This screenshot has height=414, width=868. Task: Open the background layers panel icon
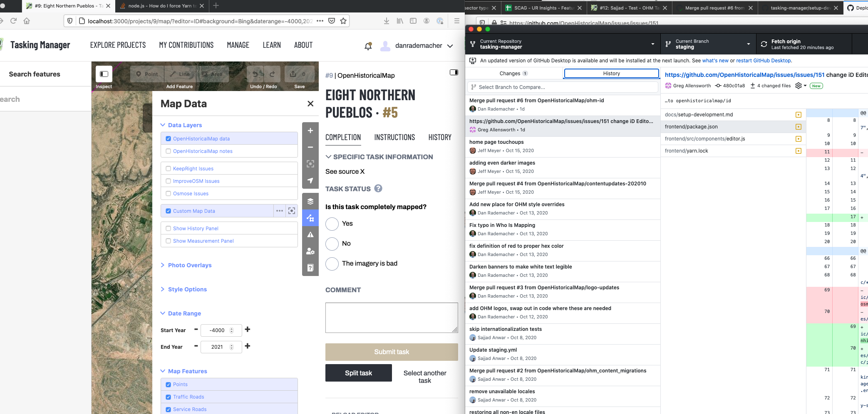click(310, 201)
